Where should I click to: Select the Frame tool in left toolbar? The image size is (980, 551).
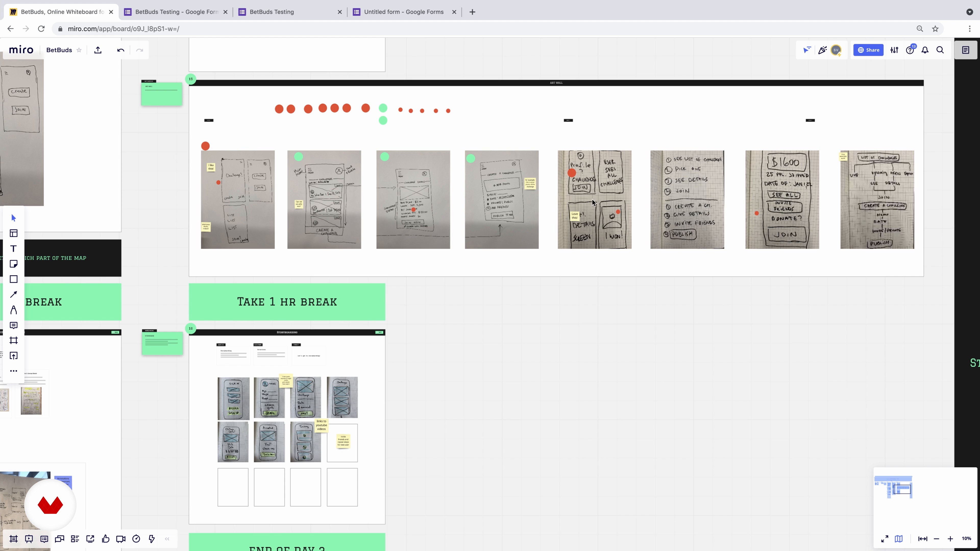coord(14,340)
